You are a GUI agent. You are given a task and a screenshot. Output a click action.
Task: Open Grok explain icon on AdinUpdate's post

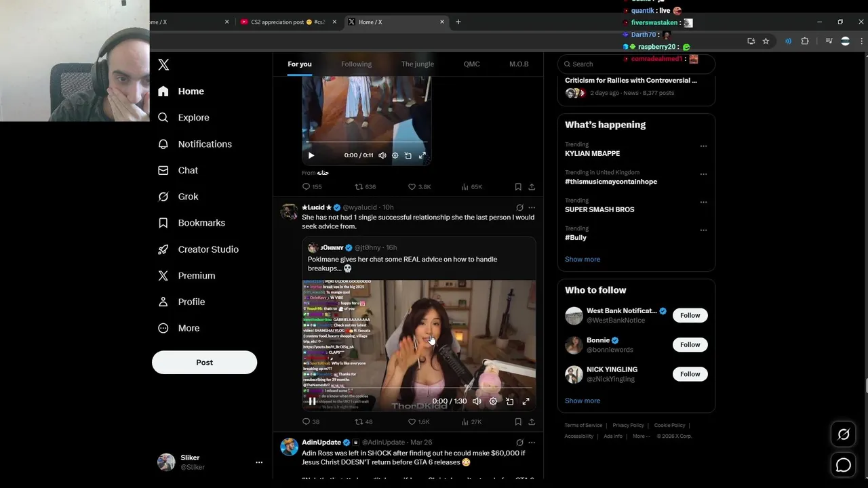pos(519,443)
